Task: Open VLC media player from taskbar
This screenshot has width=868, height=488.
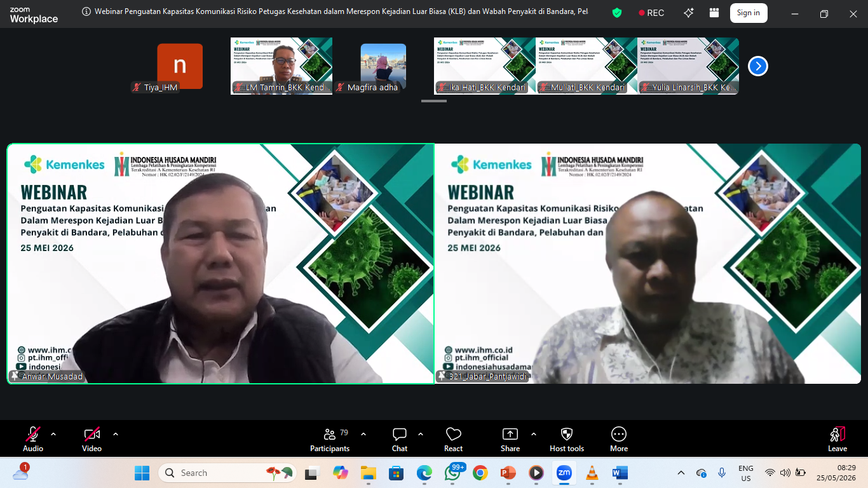Action: (x=592, y=473)
